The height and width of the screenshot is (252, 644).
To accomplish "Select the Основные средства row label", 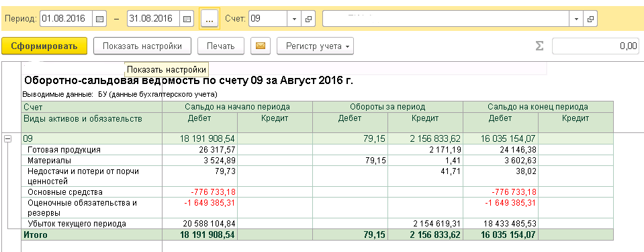I will pyautogui.click(x=65, y=192).
